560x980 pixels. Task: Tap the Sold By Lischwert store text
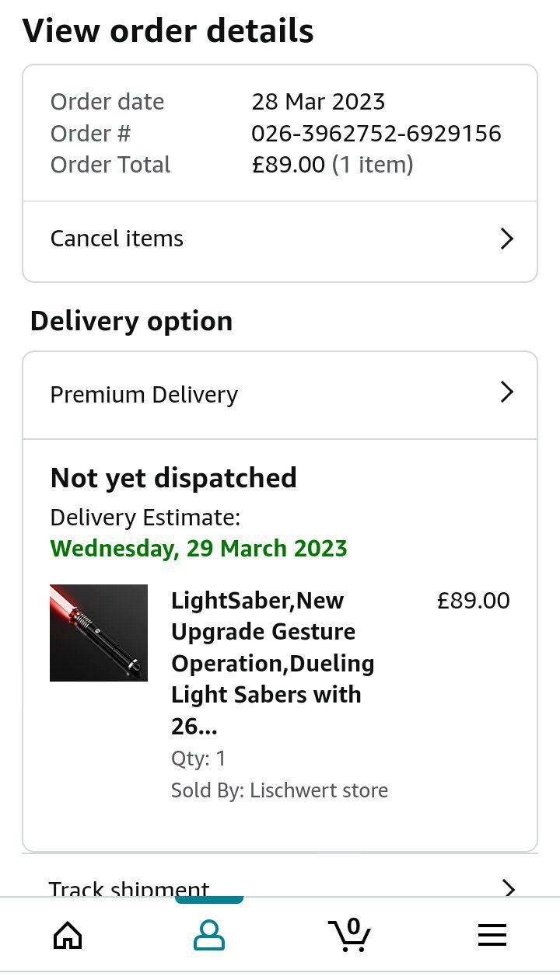(279, 790)
